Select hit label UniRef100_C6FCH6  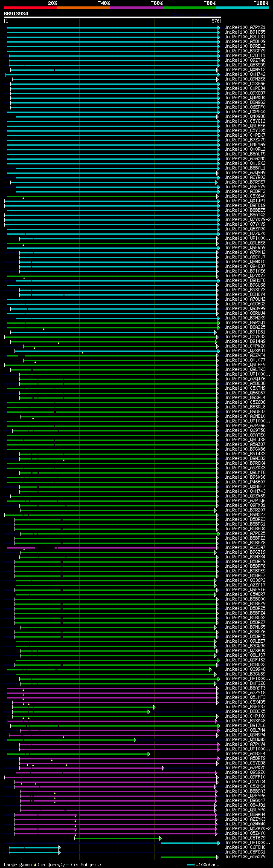245,848
